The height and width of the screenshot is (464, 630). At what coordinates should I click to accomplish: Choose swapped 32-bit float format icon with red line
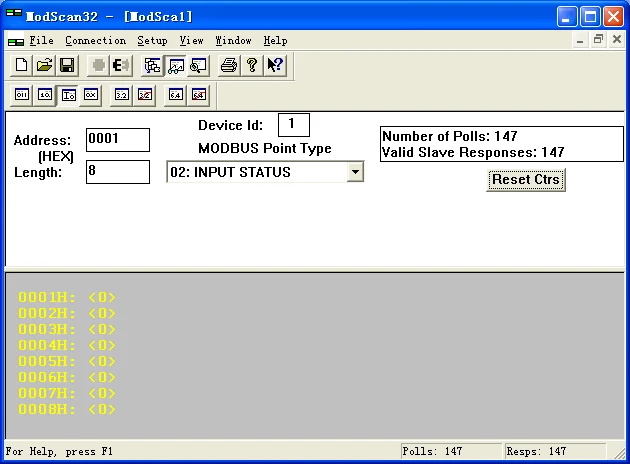click(145, 95)
